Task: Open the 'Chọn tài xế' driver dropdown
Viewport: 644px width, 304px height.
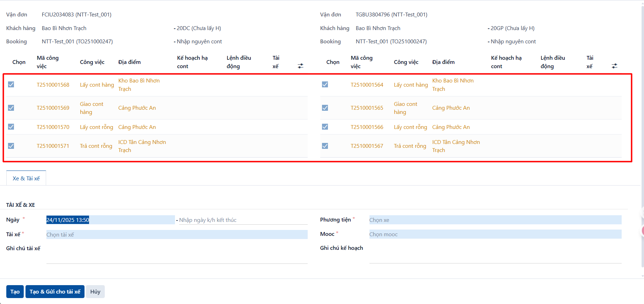Action: click(x=177, y=234)
